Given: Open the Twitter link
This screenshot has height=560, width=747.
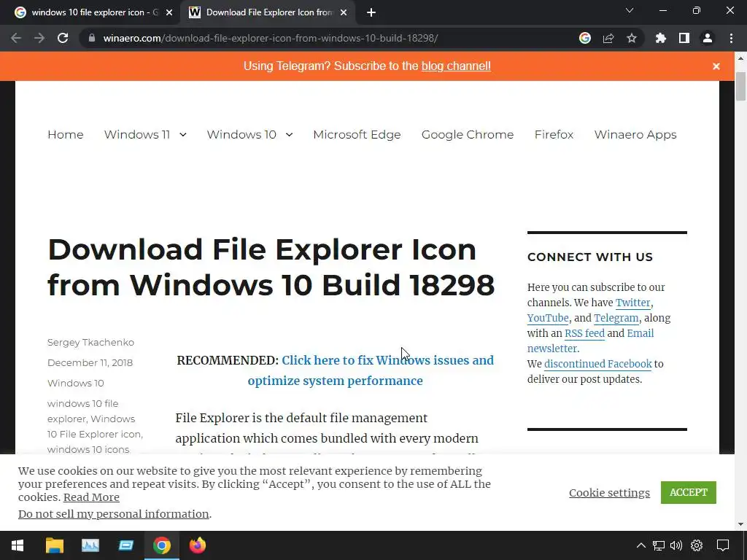Looking at the screenshot, I should (632, 303).
